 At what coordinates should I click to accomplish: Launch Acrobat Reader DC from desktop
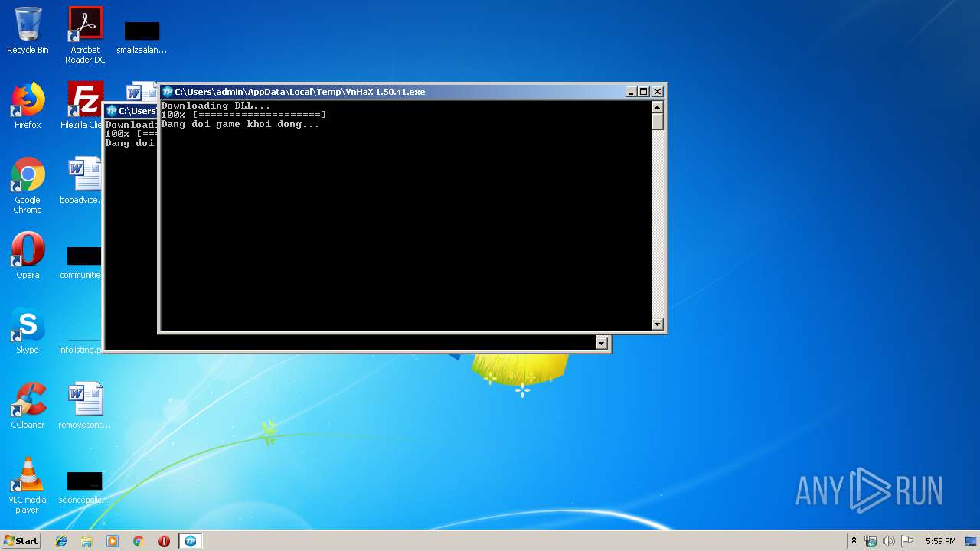pos(85,34)
